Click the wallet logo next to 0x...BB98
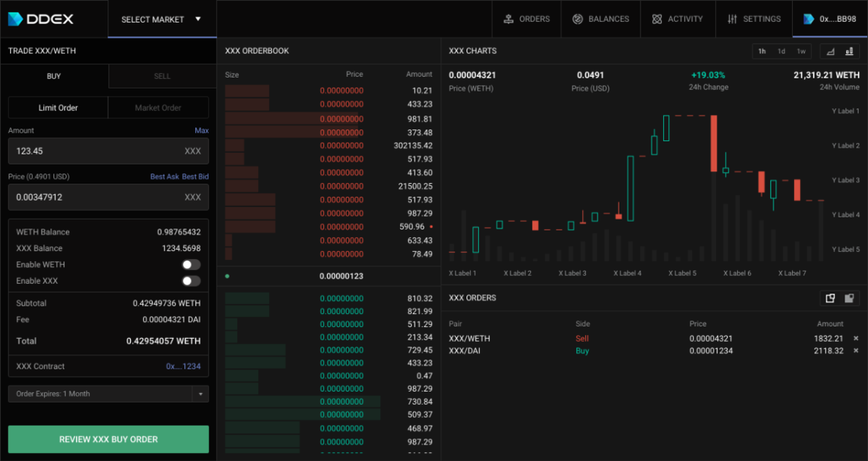This screenshot has width=868, height=461. click(808, 19)
